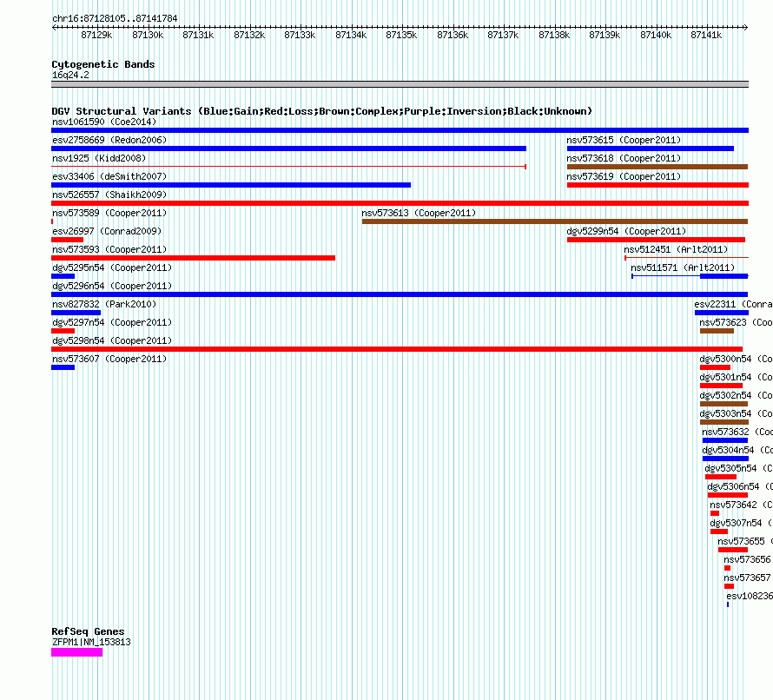The width and height of the screenshot is (773, 700).
Task: Open the nsv1925 (Kidd2008) variant label
Action: 99,158
